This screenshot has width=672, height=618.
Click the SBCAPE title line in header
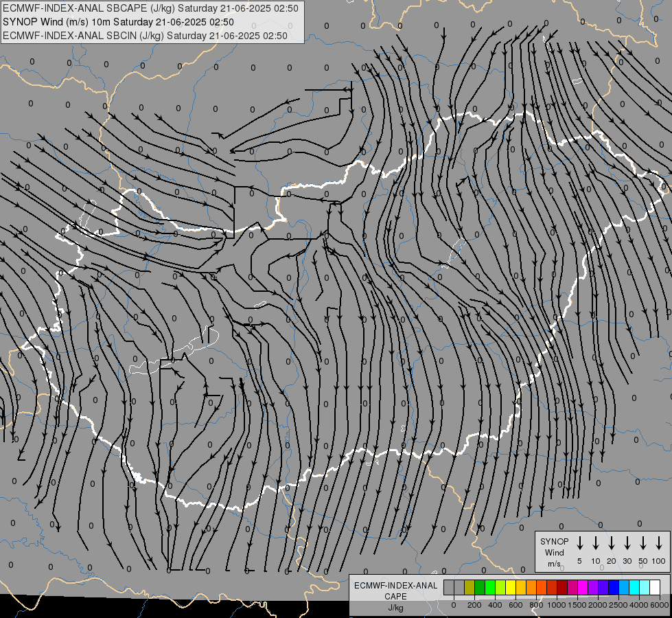[150, 8]
